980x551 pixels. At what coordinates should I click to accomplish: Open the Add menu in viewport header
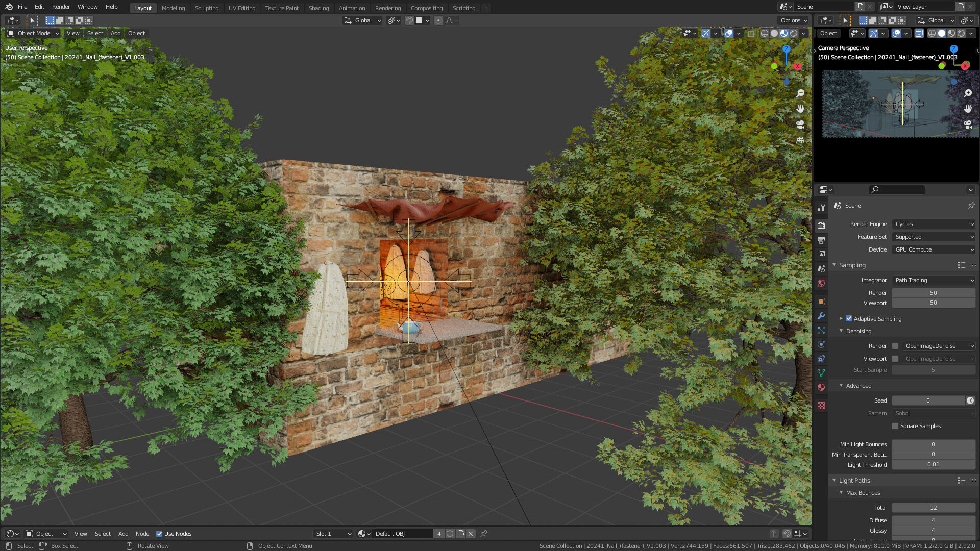[x=116, y=33]
